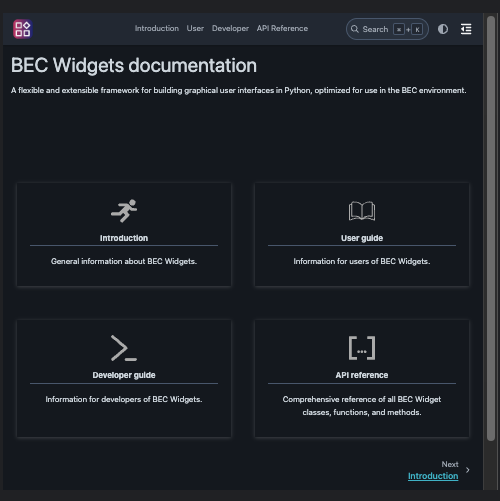The width and height of the screenshot is (500, 501).
Task: Click the running person Introduction icon
Action: (124, 211)
